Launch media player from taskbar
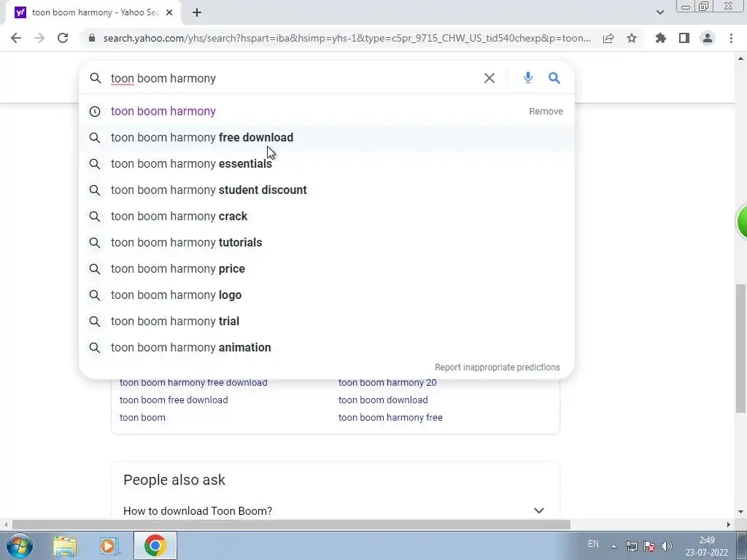Image resolution: width=747 pixels, height=560 pixels. click(x=109, y=545)
